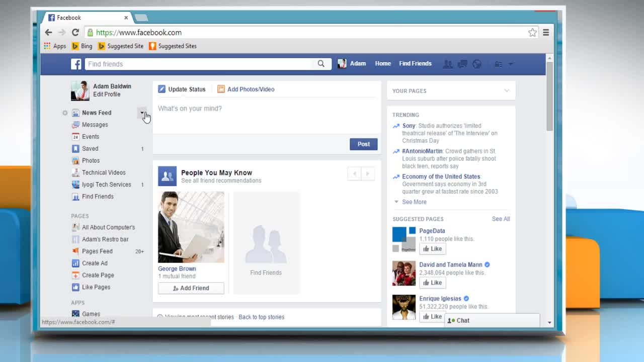Click Adam Baldwin profile picture in sidebar

tap(80, 91)
